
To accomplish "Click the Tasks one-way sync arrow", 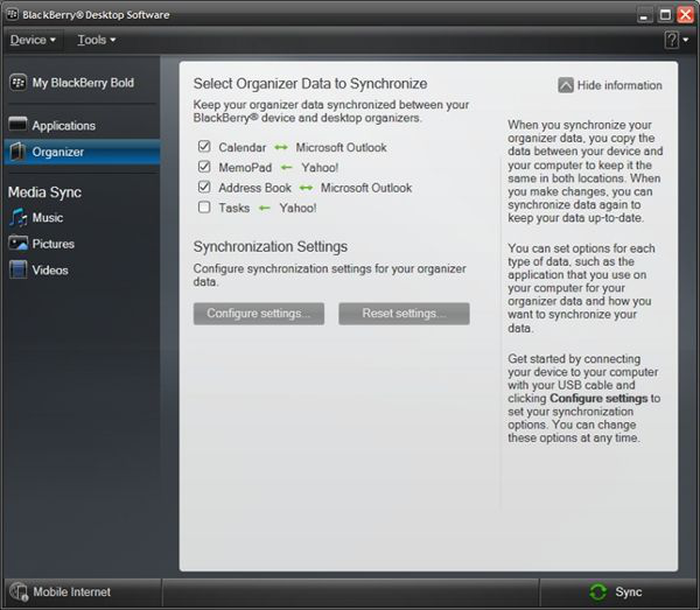I will pos(265,208).
